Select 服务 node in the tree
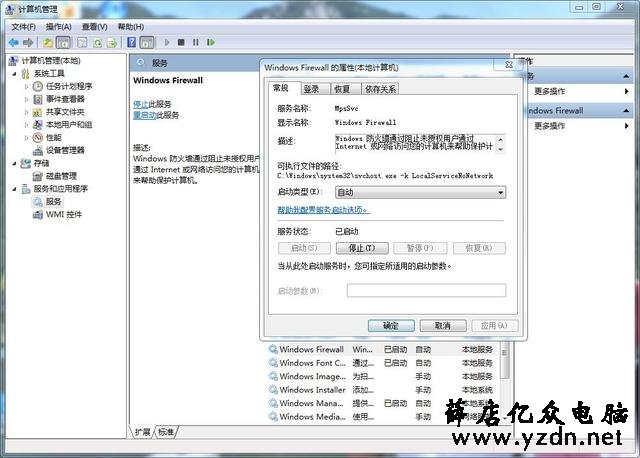Image resolution: width=640 pixels, height=458 pixels. [53, 201]
